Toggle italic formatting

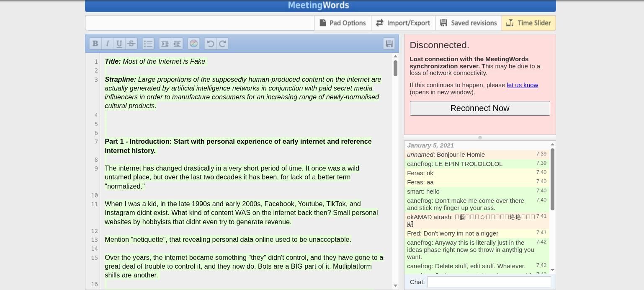pos(107,44)
